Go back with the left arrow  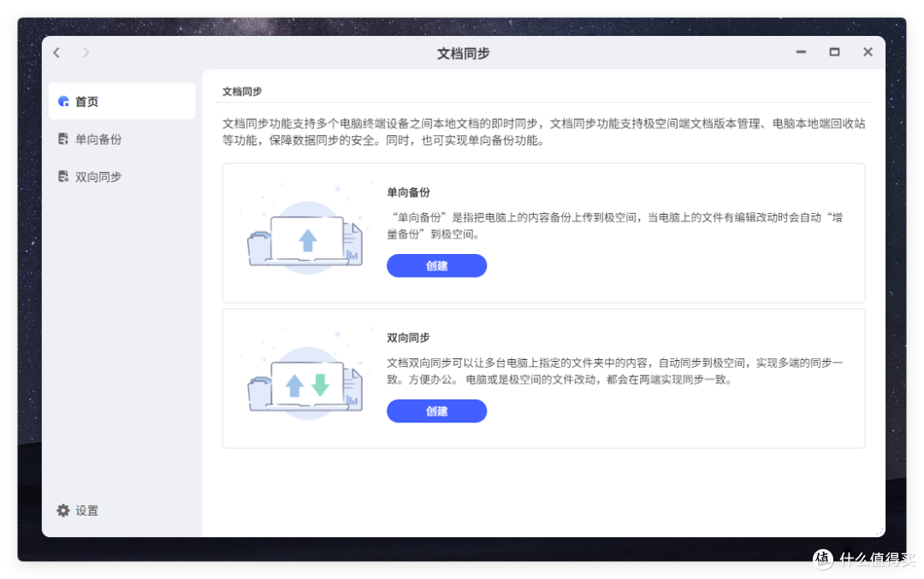tap(56, 52)
